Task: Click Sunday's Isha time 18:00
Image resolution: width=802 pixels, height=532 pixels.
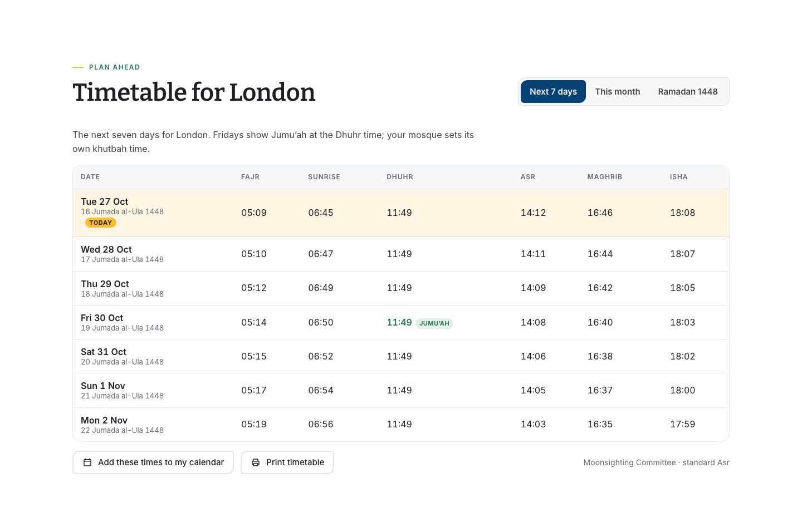Action: point(683,390)
